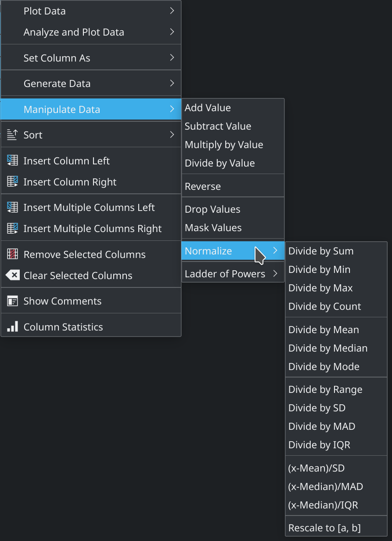Click the Insert Multiple Columns Right icon

pos(13,229)
